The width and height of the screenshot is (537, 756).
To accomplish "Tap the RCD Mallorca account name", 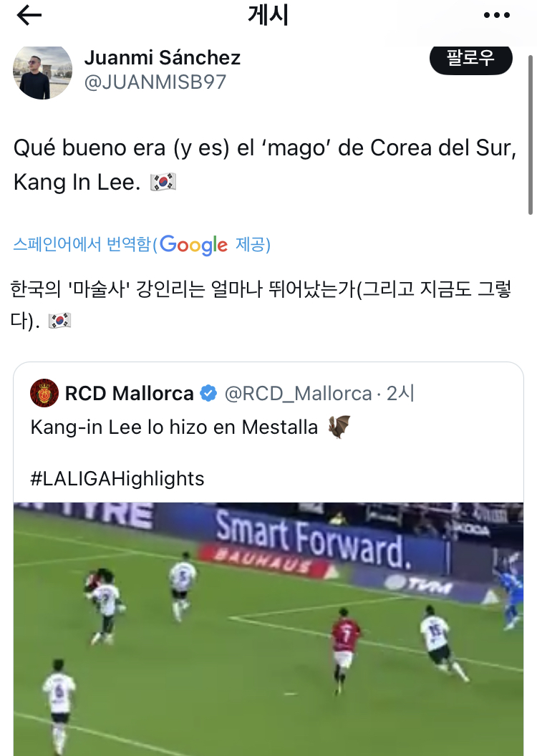I will click(129, 394).
